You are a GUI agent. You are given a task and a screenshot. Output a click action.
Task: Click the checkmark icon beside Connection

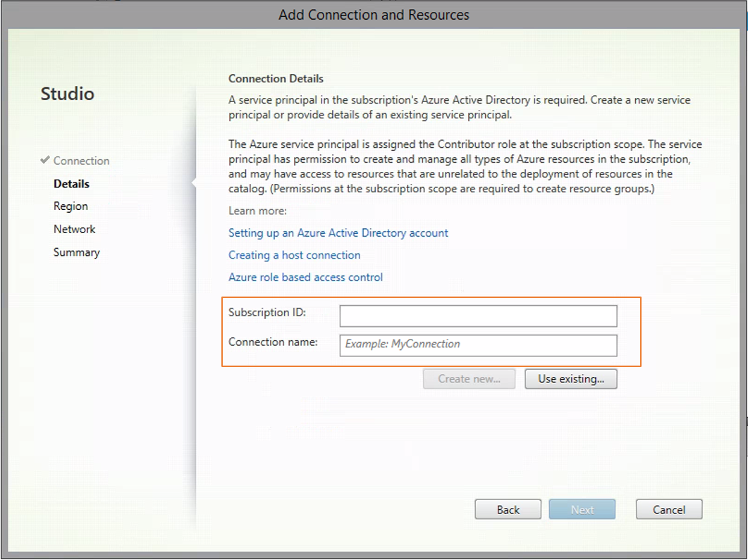click(45, 161)
